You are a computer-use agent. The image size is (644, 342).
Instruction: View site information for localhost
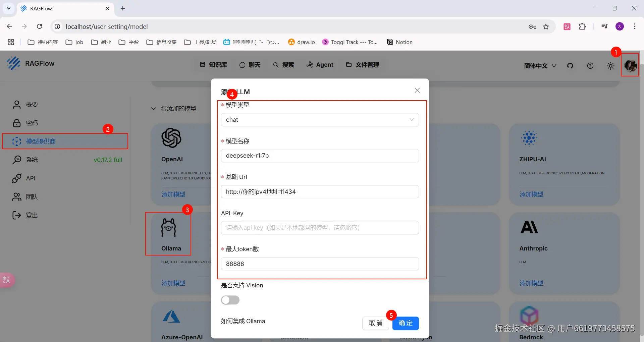pos(58,26)
